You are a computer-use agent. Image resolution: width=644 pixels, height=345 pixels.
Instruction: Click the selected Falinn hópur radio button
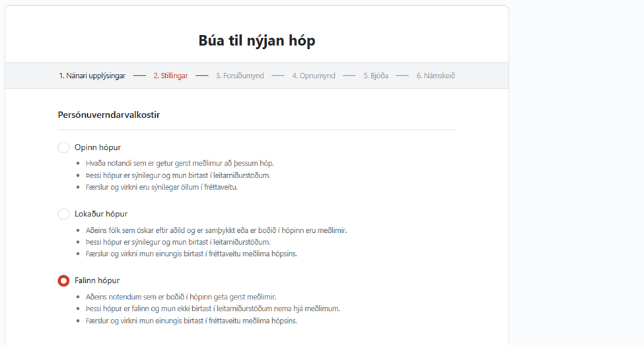63,280
